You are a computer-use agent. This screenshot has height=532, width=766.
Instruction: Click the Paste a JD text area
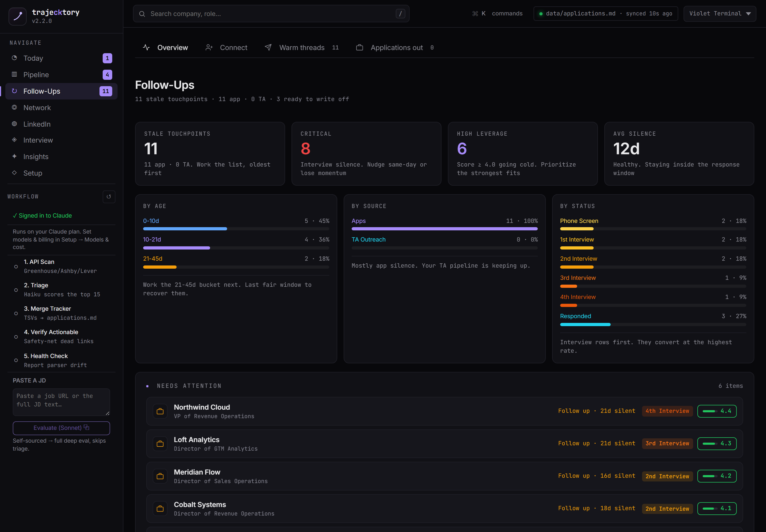[x=61, y=402]
